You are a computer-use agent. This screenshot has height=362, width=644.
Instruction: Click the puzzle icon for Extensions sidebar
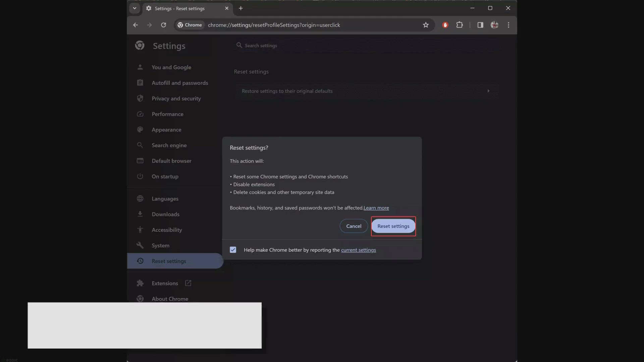(x=140, y=283)
